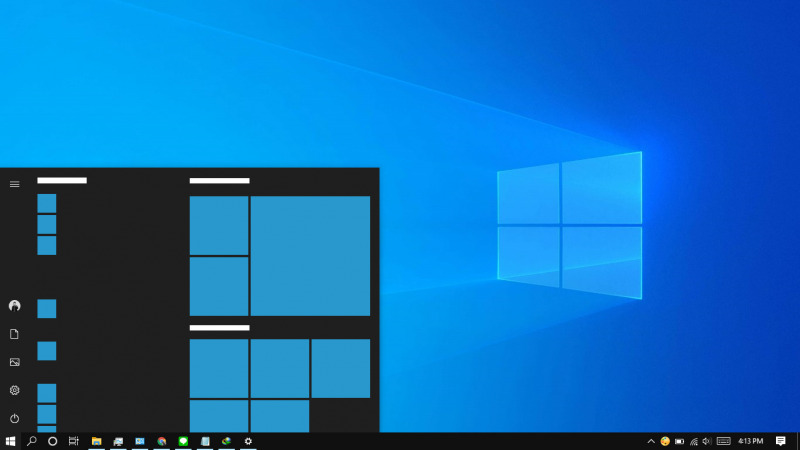Open the multicolored globe taskbar icon
800x450 pixels.
pyautogui.click(x=227, y=441)
